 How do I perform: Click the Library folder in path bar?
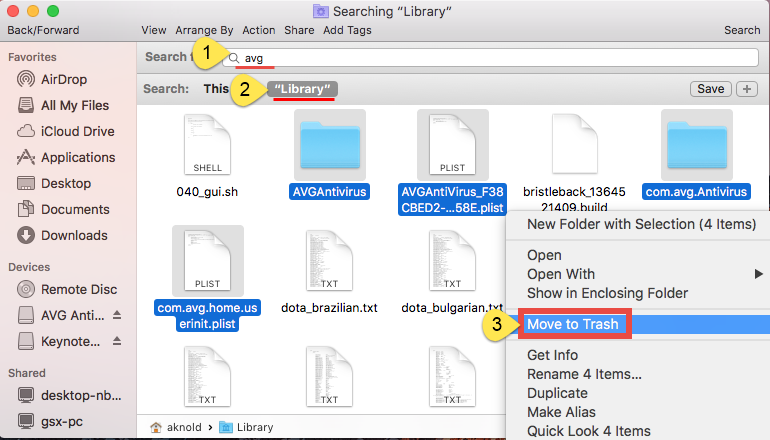253,427
